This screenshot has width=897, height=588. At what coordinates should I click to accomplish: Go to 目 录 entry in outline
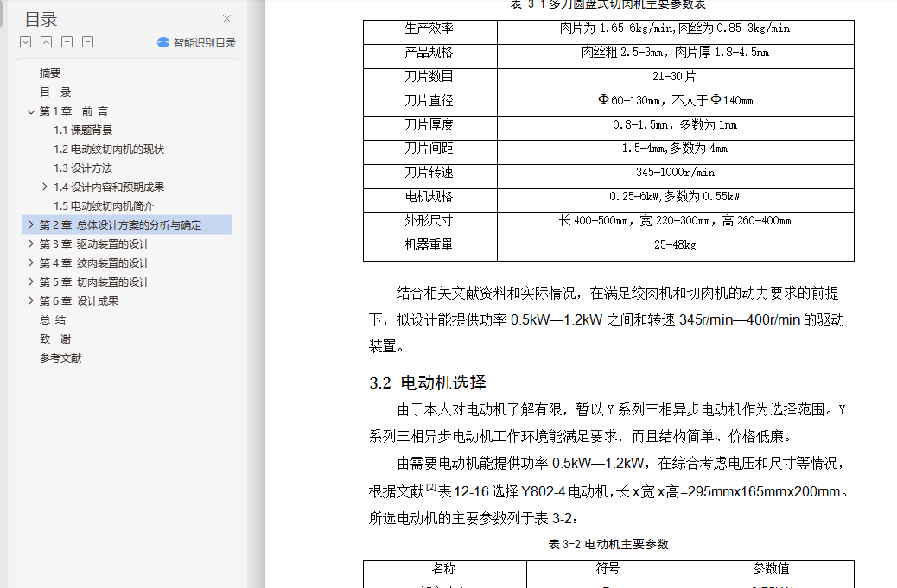pos(55,92)
